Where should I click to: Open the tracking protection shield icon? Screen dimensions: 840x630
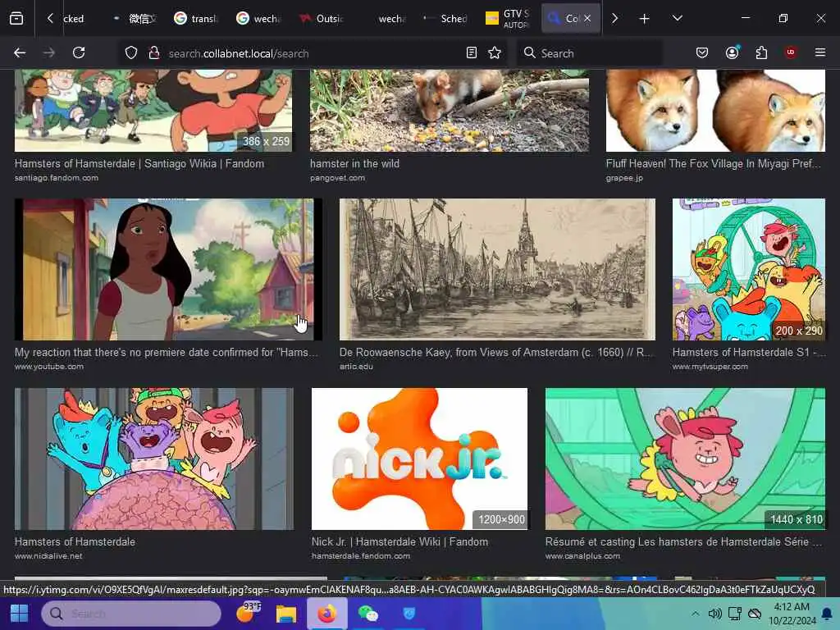(x=131, y=53)
